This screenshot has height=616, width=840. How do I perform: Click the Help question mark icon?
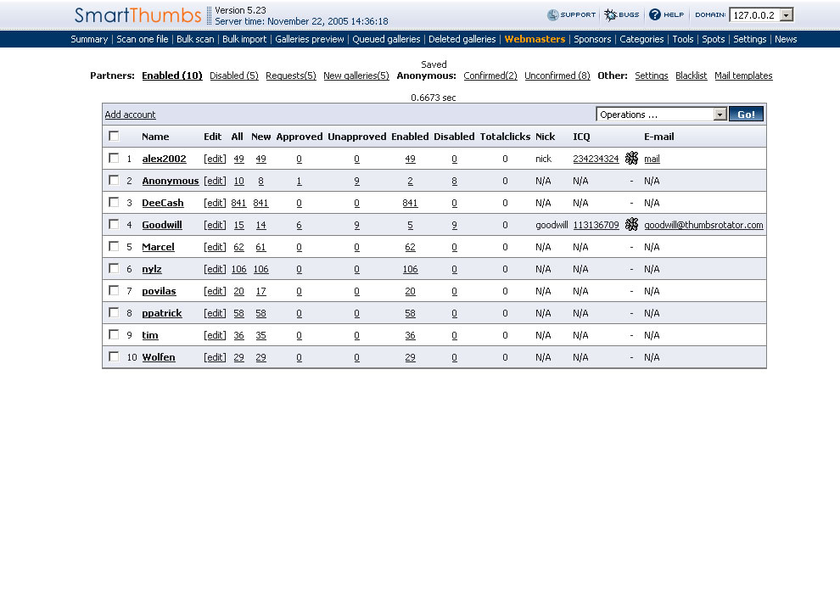655,14
